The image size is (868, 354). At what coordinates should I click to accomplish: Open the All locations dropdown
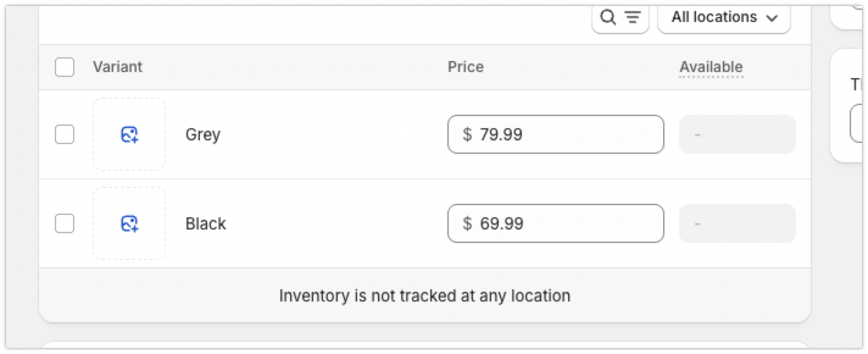[724, 17]
